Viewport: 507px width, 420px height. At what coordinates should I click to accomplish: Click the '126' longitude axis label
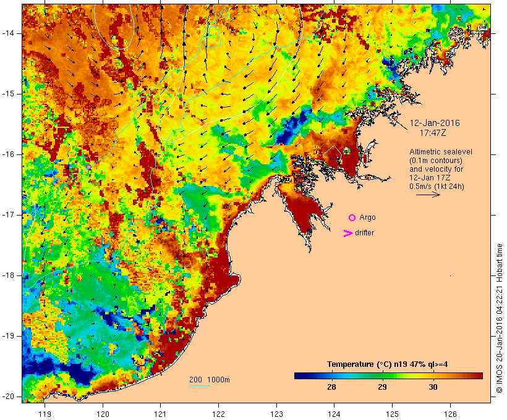(450, 414)
